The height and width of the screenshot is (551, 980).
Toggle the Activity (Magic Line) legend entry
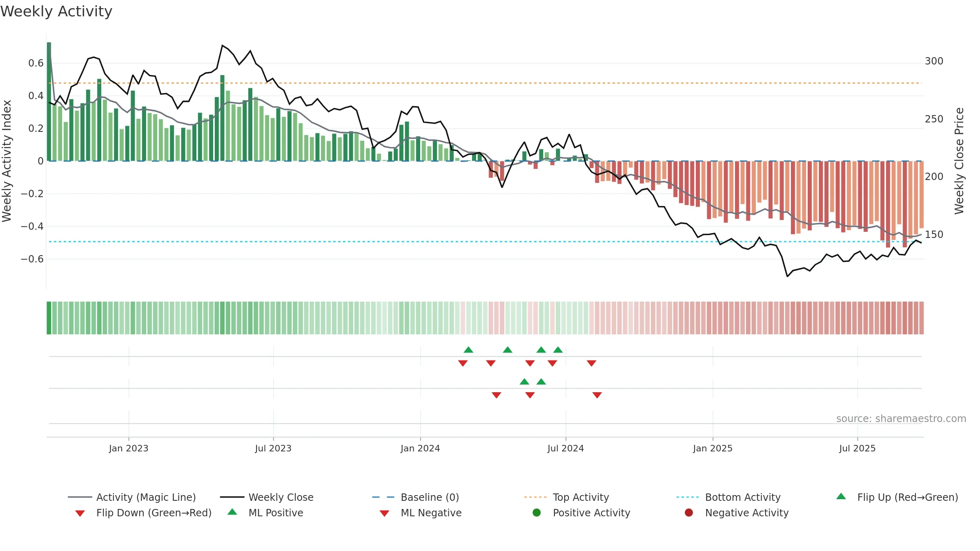[x=132, y=497]
